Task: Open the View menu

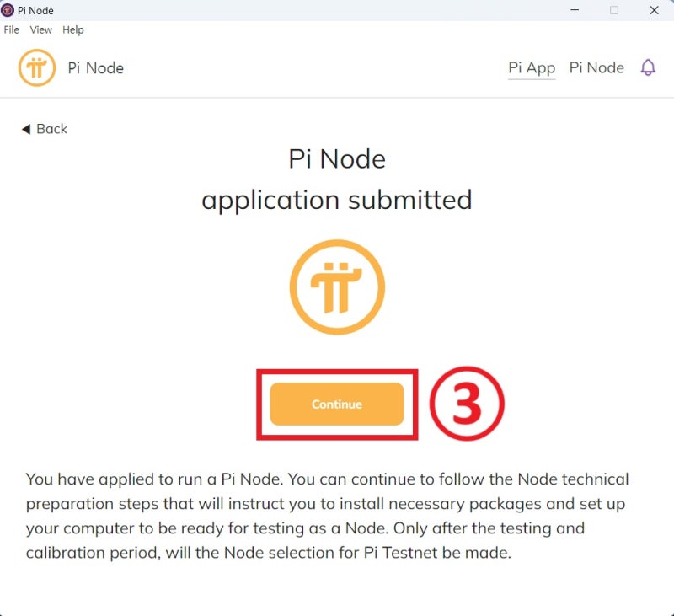Action: tap(40, 29)
